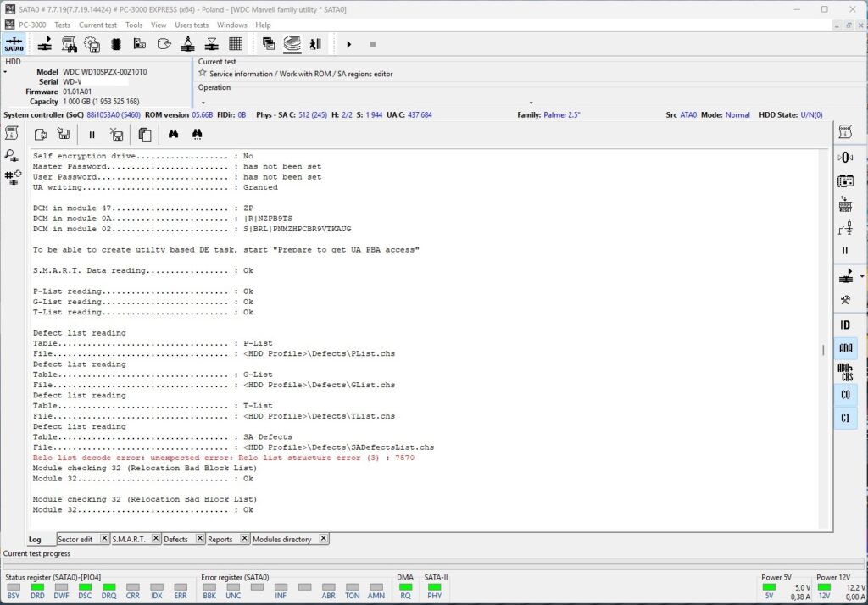
Task: Click the magnifier-over-disk icon in left sidebar
Action: point(11,156)
